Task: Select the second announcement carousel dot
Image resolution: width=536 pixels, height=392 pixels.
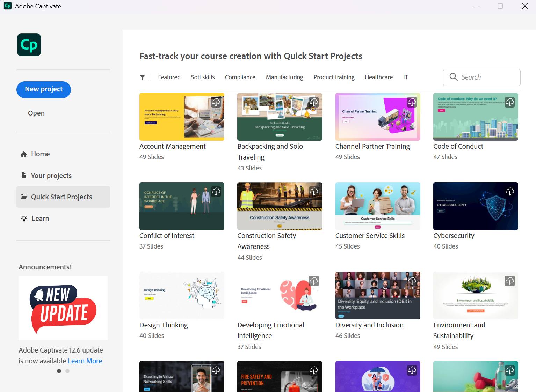Action: [67, 371]
